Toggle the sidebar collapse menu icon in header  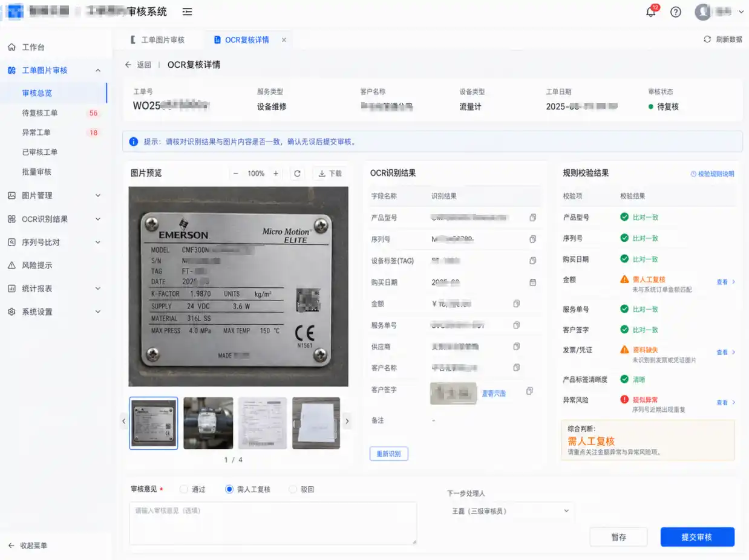188,12
